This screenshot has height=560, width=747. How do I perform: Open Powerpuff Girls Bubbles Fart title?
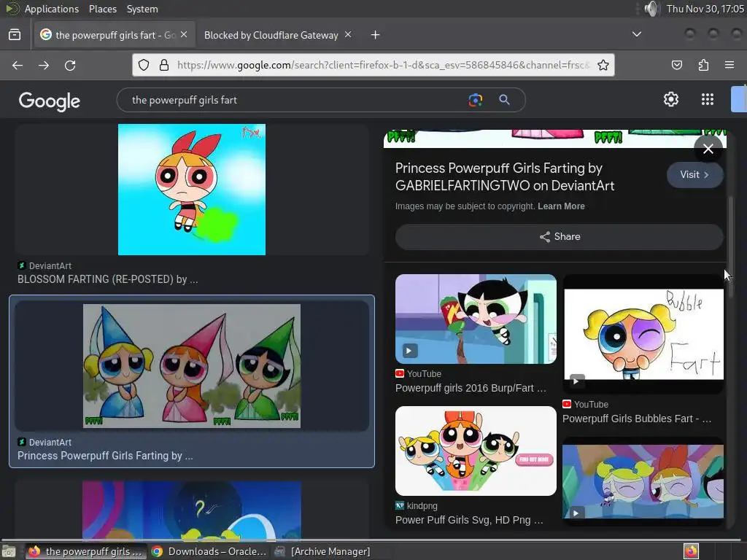click(637, 419)
